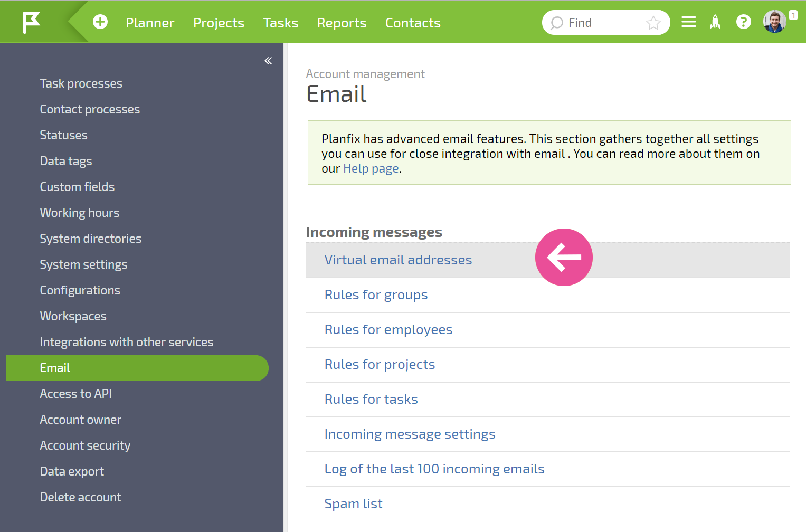
Task: Click the user avatar photo
Action: pos(774,22)
